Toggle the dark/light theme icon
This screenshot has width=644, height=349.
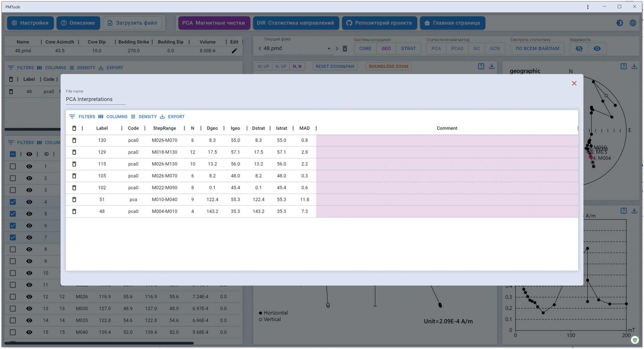click(x=619, y=23)
